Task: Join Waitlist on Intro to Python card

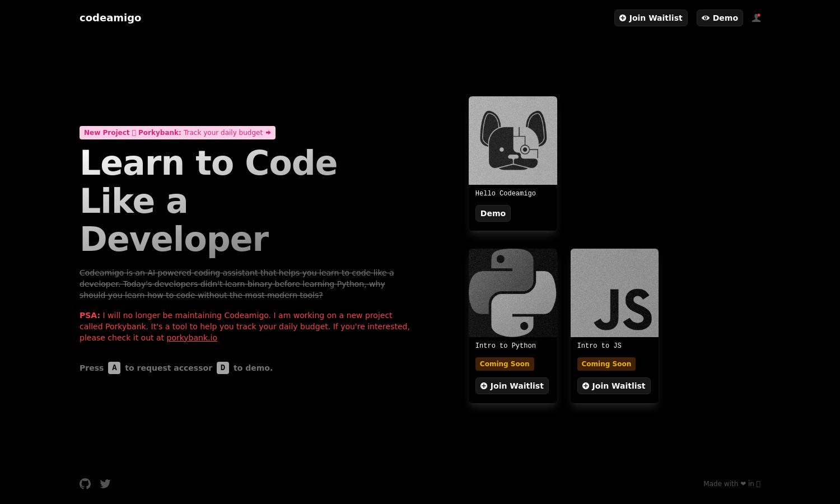Action: click(x=512, y=386)
